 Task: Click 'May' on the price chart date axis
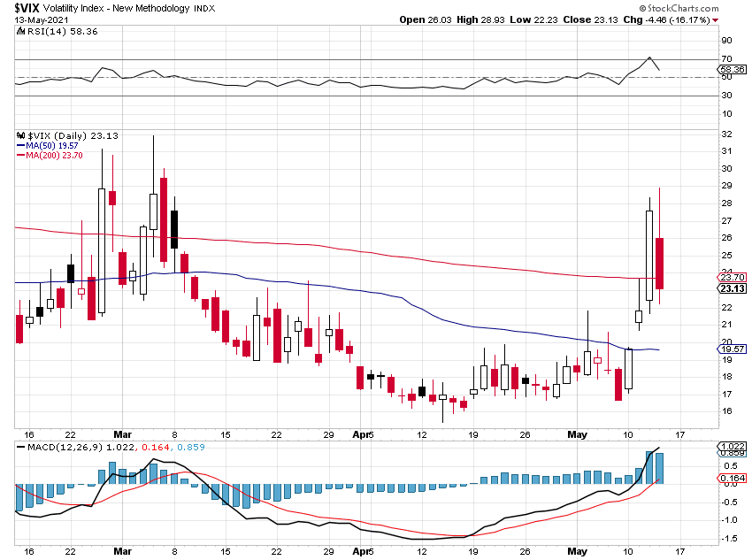(x=578, y=434)
